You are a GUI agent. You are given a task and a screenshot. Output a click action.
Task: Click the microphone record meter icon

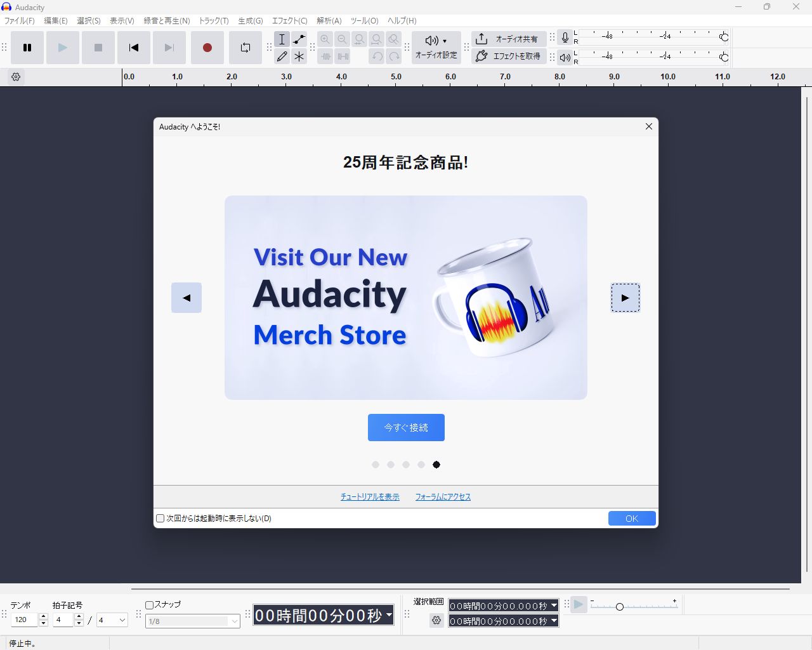(x=565, y=38)
